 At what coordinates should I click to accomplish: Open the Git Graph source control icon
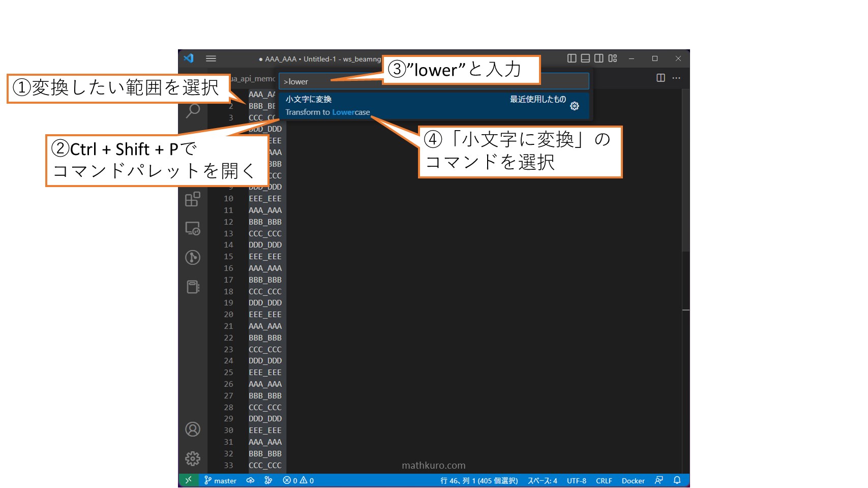[193, 257]
